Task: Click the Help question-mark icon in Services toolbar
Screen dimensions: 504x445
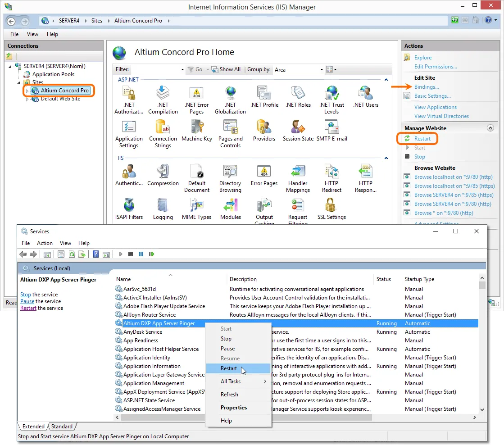Action: [x=95, y=254]
